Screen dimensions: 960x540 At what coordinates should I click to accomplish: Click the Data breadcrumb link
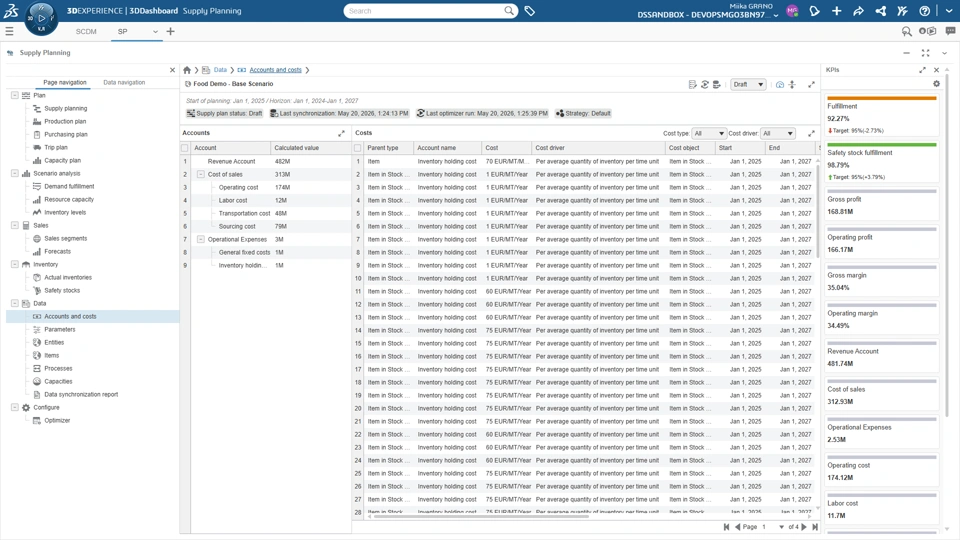pyautogui.click(x=220, y=70)
